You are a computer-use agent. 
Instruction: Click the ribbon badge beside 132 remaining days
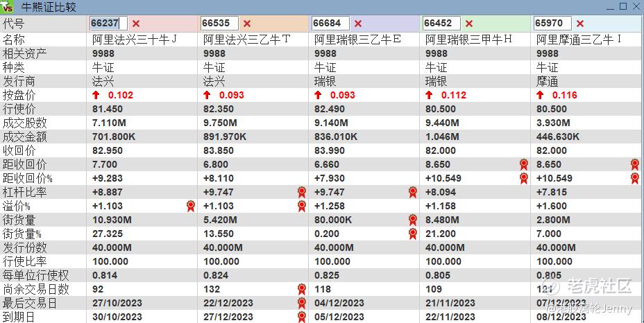(x=302, y=289)
